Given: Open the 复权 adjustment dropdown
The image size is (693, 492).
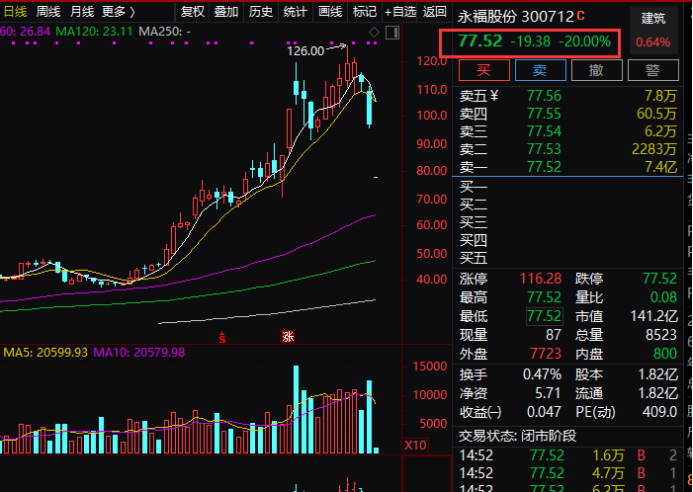Looking at the screenshot, I should coord(193,12).
